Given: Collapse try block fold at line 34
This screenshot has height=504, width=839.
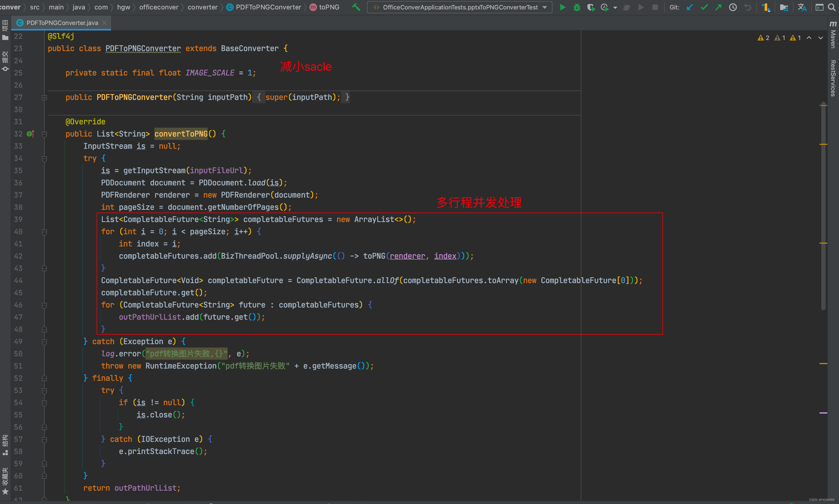Looking at the screenshot, I should (44, 158).
